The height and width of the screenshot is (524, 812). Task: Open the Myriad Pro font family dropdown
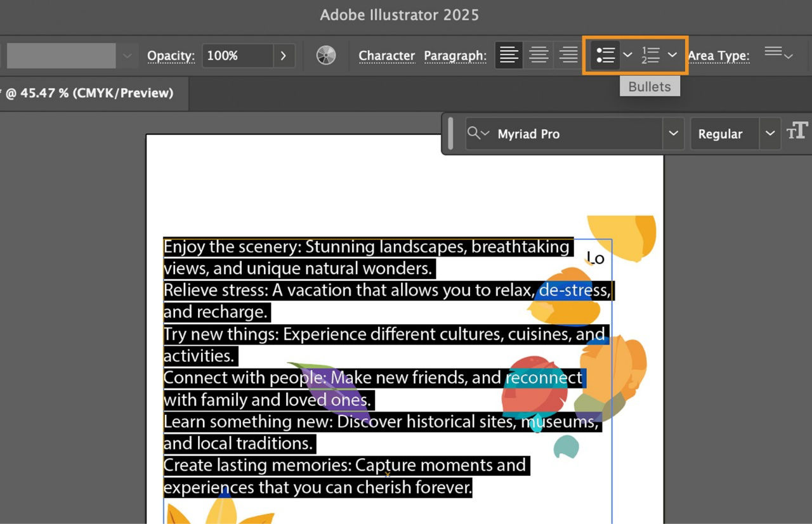click(674, 134)
